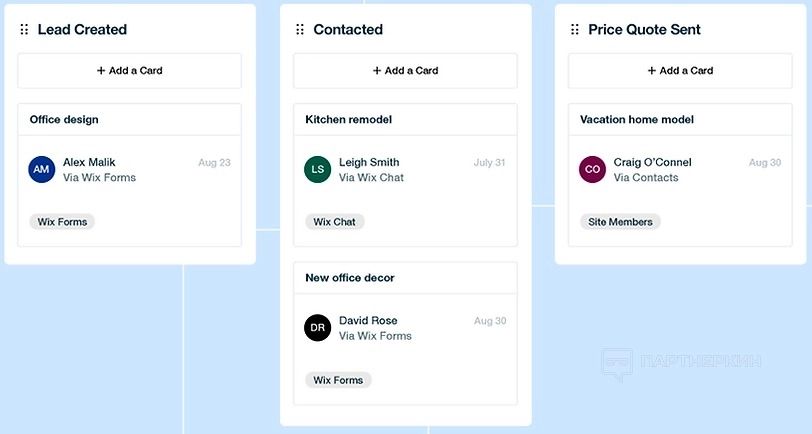Add a Card to Contacted column
812x434 pixels.
pos(405,71)
